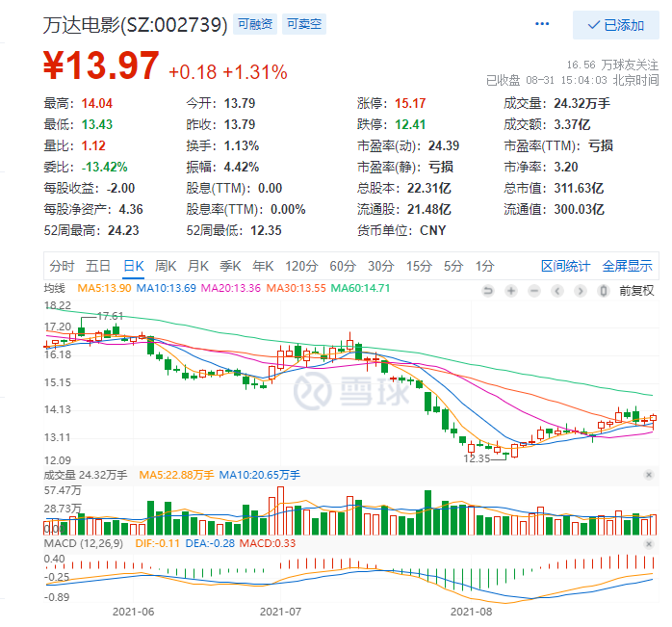Close the 成交量 volume indicator panel
This screenshot has width=672, height=627.
[x=649, y=475]
